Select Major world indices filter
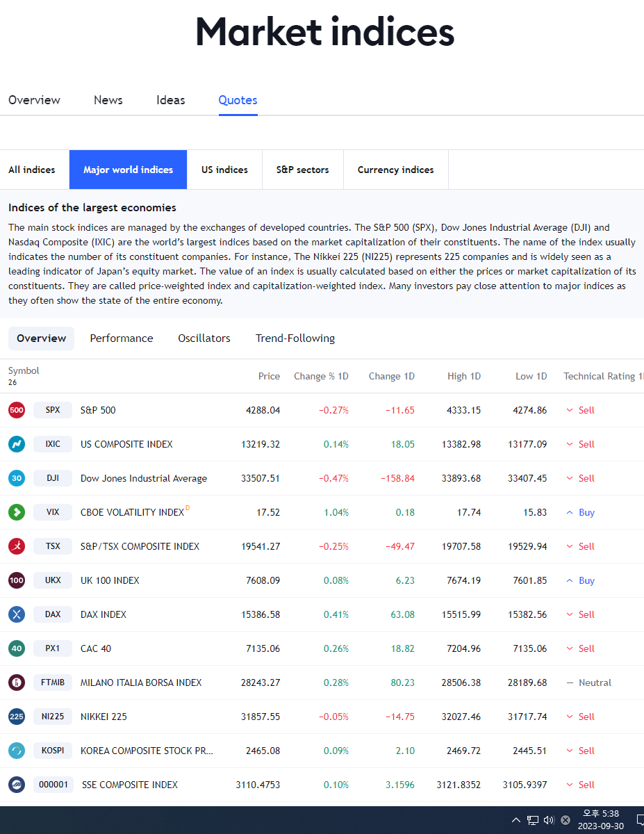Viewport: 644px width, 834px height. click(129, 170)
